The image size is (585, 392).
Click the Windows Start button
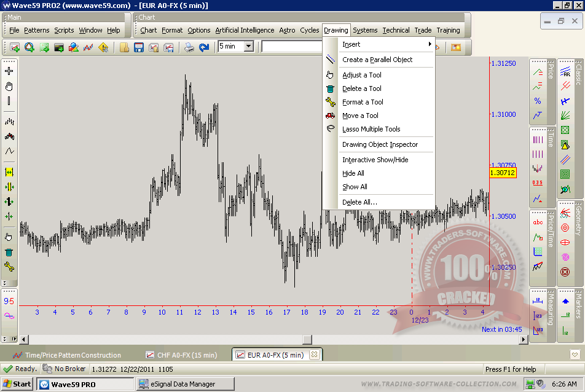pyautogui.click(x=17, y=384)
